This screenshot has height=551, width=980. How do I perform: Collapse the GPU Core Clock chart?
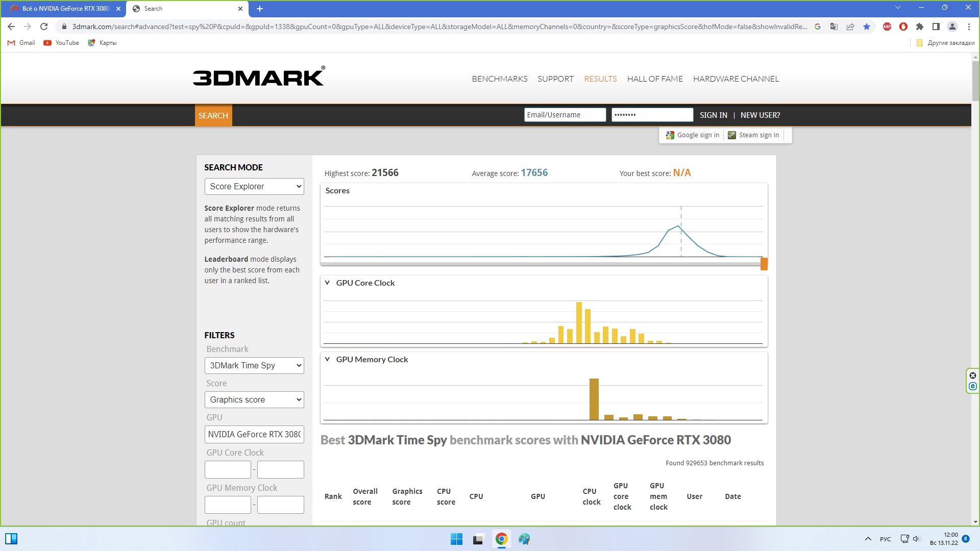pyautogui.click(x=328, y=283)
